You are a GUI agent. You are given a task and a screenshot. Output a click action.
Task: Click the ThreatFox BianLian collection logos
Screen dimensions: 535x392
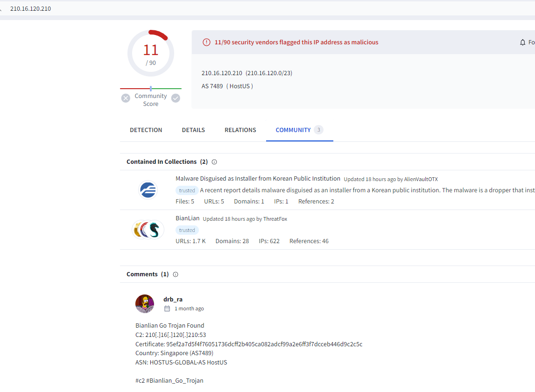(x=148, y=230)
